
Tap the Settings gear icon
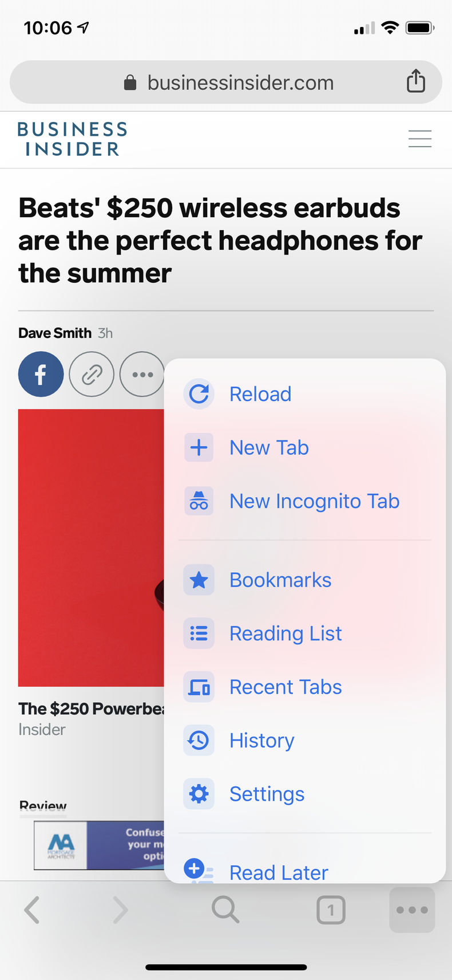pos(199,794)
